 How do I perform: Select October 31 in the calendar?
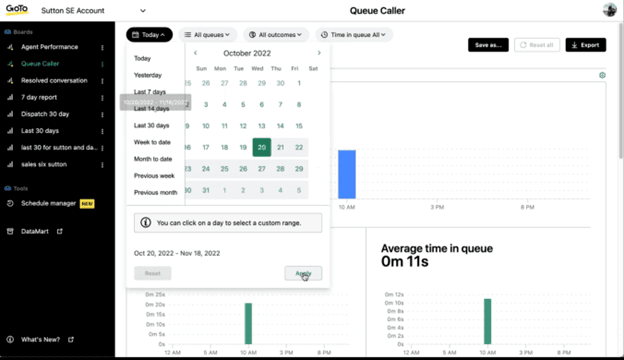pyautogui.click(x=206, y=190)
